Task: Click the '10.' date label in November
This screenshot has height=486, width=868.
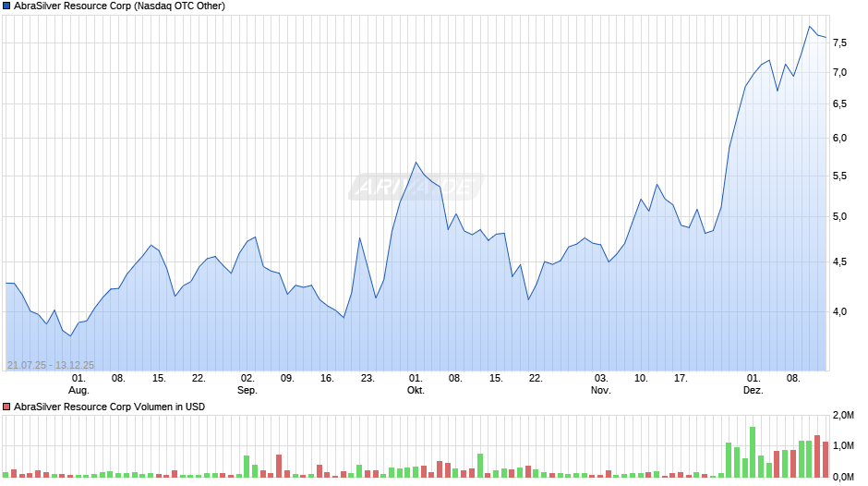Action: (641, 379)
